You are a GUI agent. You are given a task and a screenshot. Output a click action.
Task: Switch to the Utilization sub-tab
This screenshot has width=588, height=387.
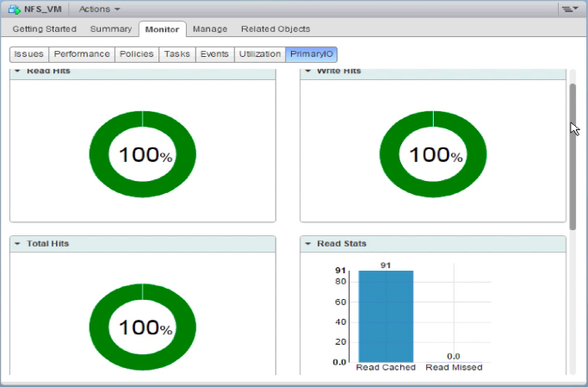click(259, 54)
